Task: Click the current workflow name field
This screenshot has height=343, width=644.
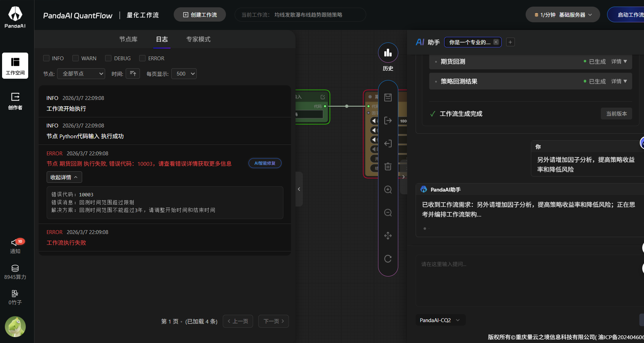Action: tap(300, 15)
